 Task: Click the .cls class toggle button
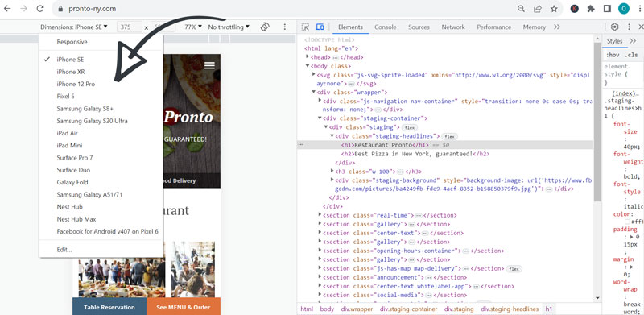pos(631,55)
